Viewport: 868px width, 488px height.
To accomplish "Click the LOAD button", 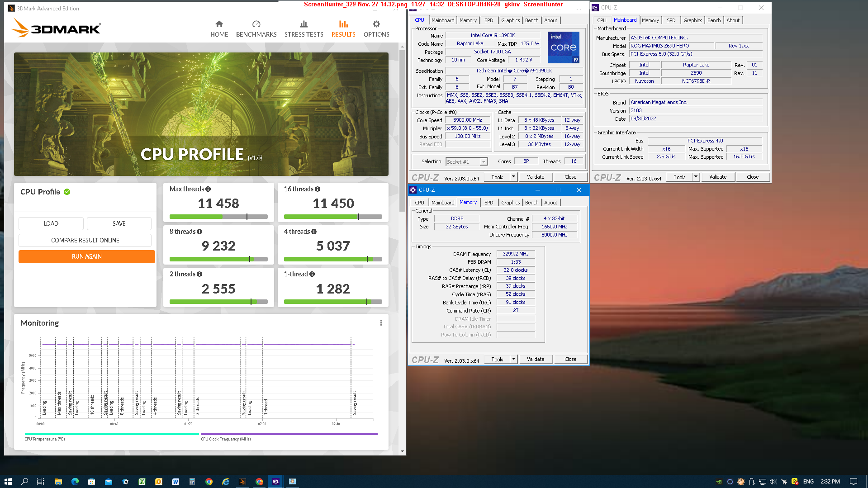I will coord(51,223).
